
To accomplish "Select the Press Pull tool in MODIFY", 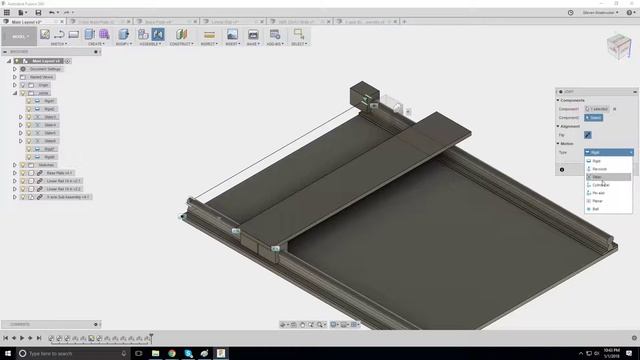I will tap(124, 34).
